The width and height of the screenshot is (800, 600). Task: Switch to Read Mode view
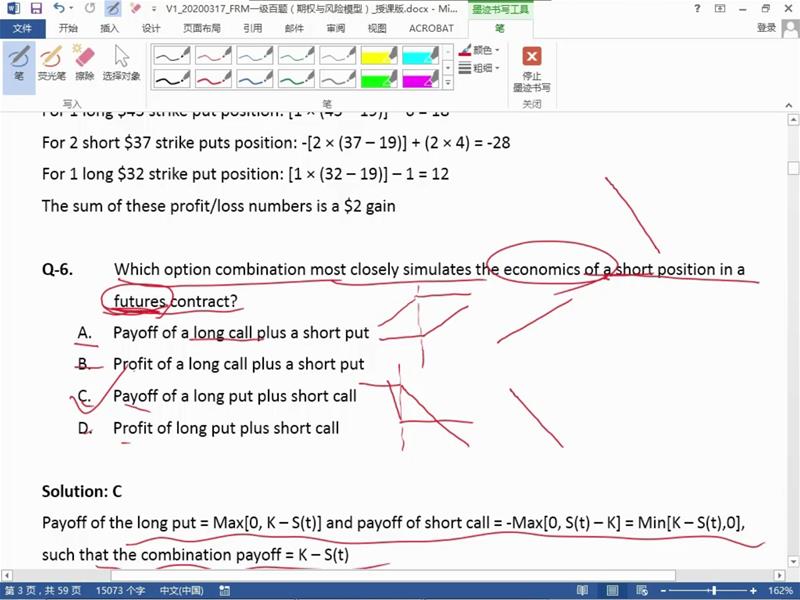(x=582, y=591)
